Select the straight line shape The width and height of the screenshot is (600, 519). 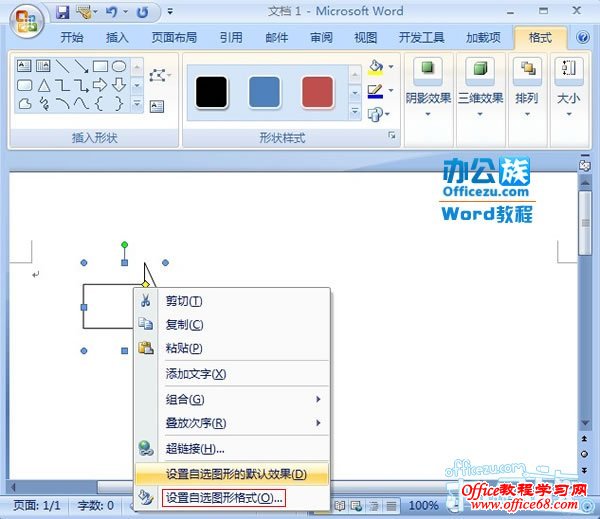pos(62,66)
